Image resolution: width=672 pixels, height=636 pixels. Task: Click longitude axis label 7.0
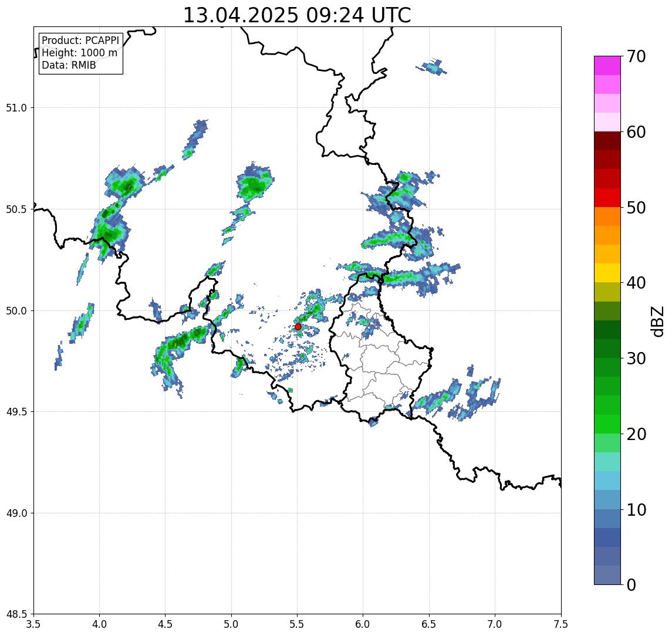pyautogui.click(x=495, y=624)
